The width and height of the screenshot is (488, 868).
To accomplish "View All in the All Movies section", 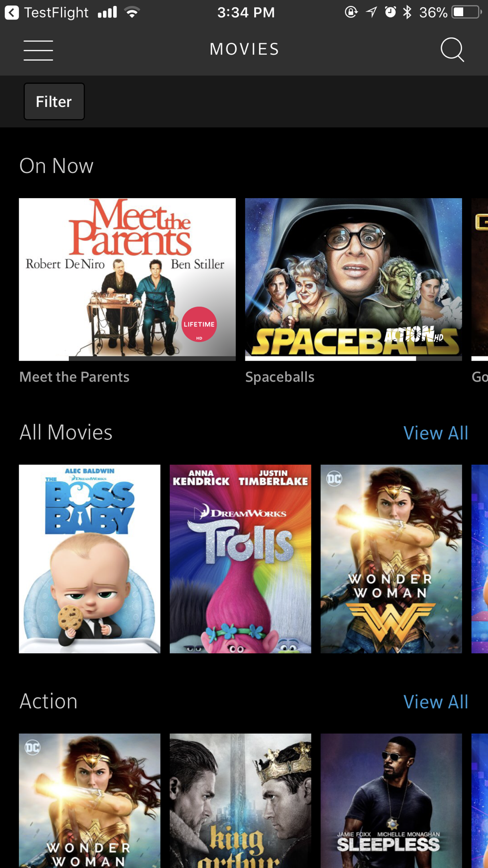I will 436,433.
